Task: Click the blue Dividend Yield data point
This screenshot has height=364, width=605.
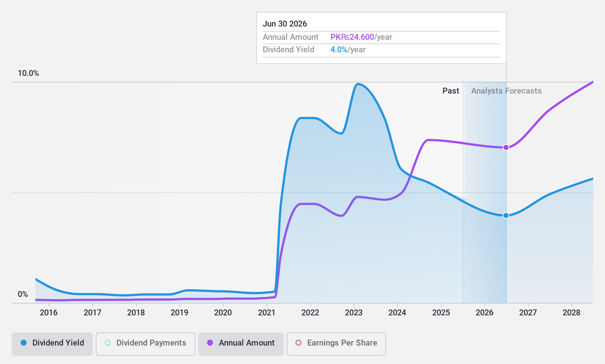Action: pos(506,215)
